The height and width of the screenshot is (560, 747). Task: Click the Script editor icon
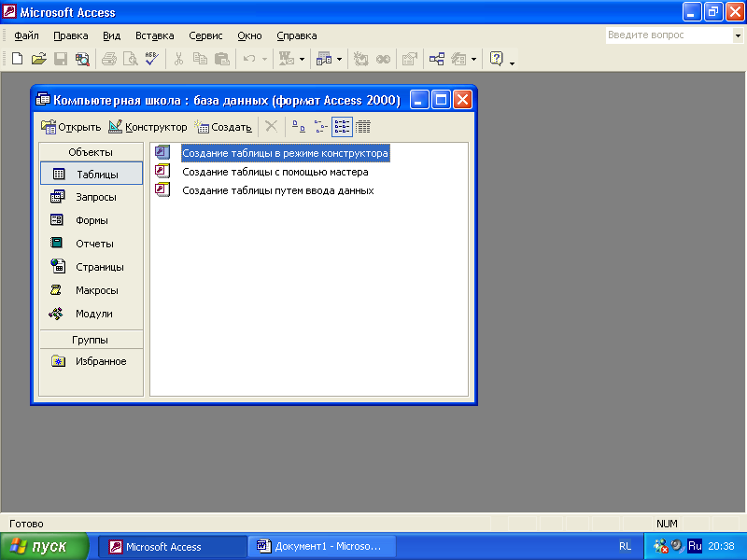(x=383, y=59)
